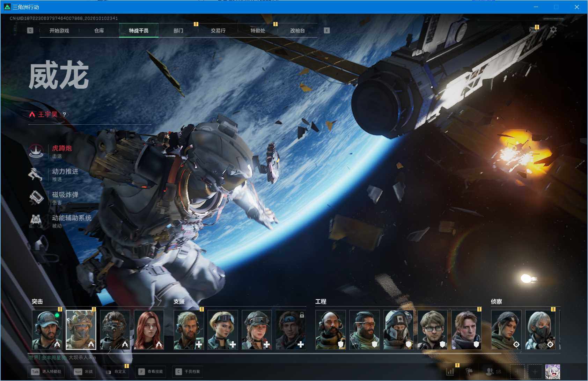Click the first empty squad slot plus
The height and width of the screenshot is (381, 588).
(x=518, y=372)
